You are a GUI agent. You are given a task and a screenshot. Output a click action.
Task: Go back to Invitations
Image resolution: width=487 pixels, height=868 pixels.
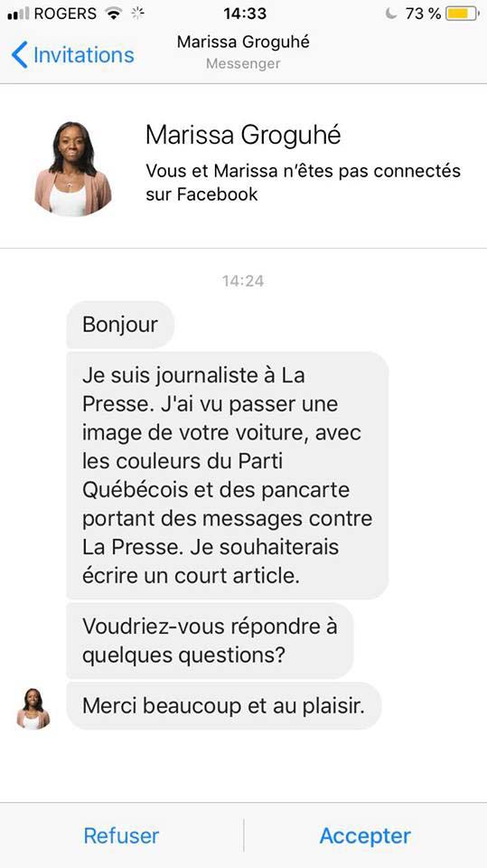tap(72, 55)
